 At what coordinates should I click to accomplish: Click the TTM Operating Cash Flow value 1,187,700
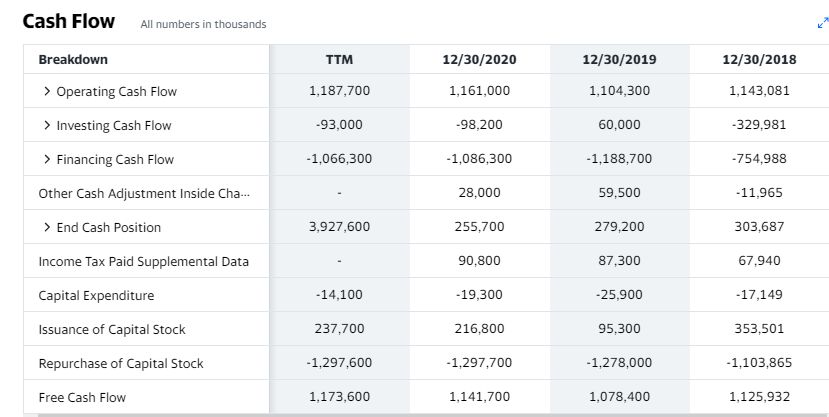[339, 91]
